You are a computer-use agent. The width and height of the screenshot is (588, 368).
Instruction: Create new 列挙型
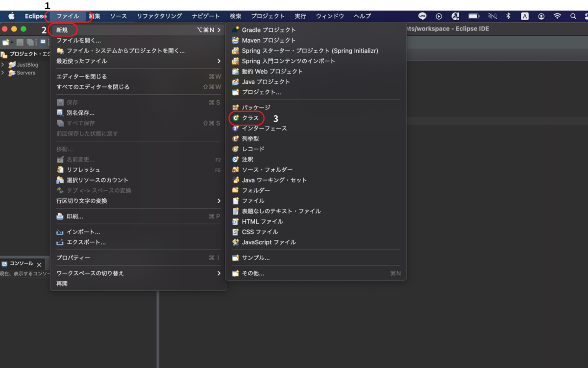(316, 139)
